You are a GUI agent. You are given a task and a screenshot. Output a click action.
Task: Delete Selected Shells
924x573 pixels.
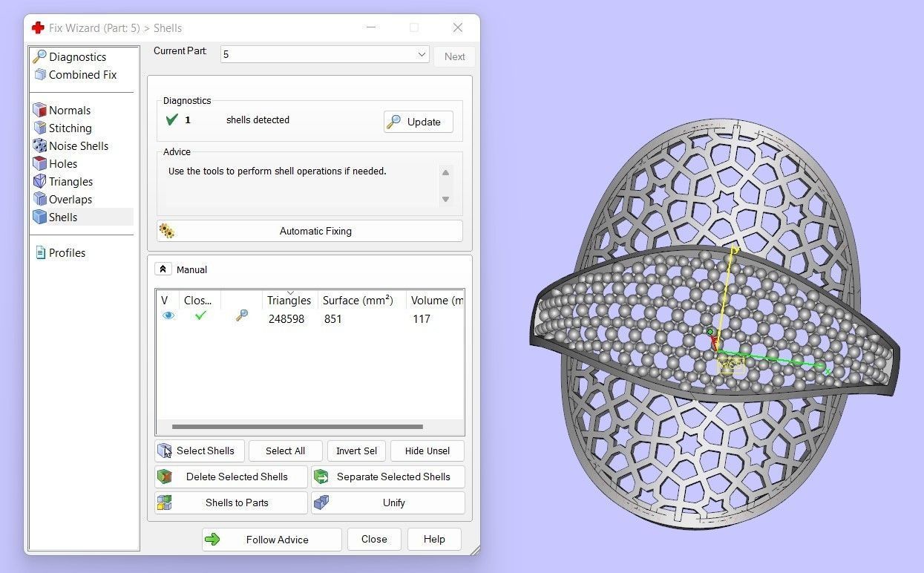coord(231,477)
